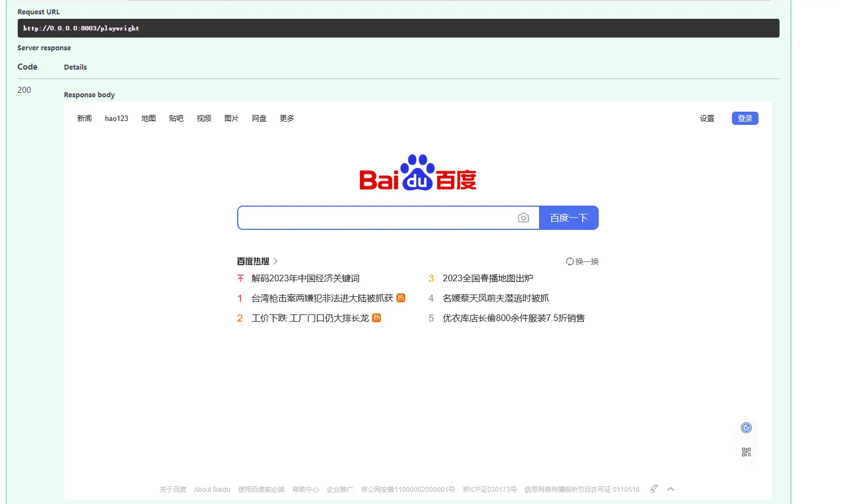Click the 使用百度前必读 footer link
The width and height of the screenshot is (842, 504).
tap(262, 490)
